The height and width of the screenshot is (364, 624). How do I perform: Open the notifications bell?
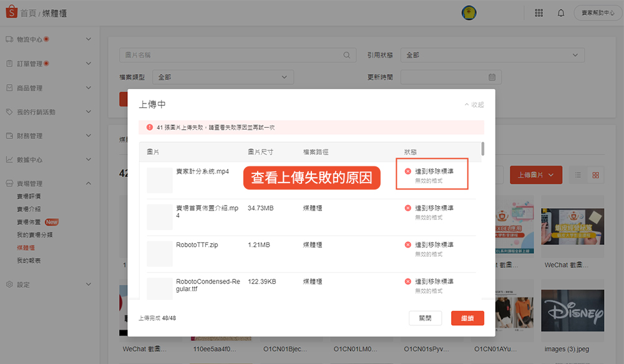(561, 13)
